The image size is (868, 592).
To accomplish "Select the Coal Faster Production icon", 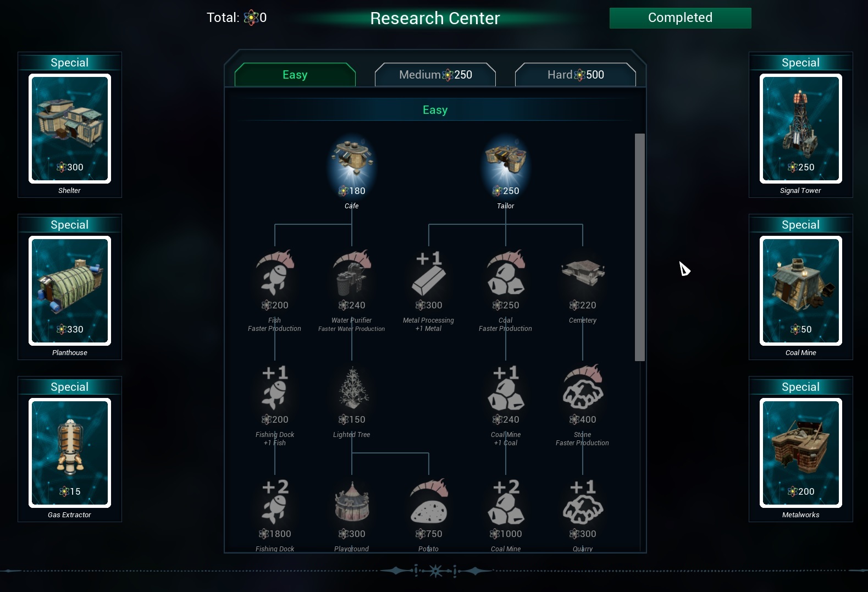I will 506,273.
